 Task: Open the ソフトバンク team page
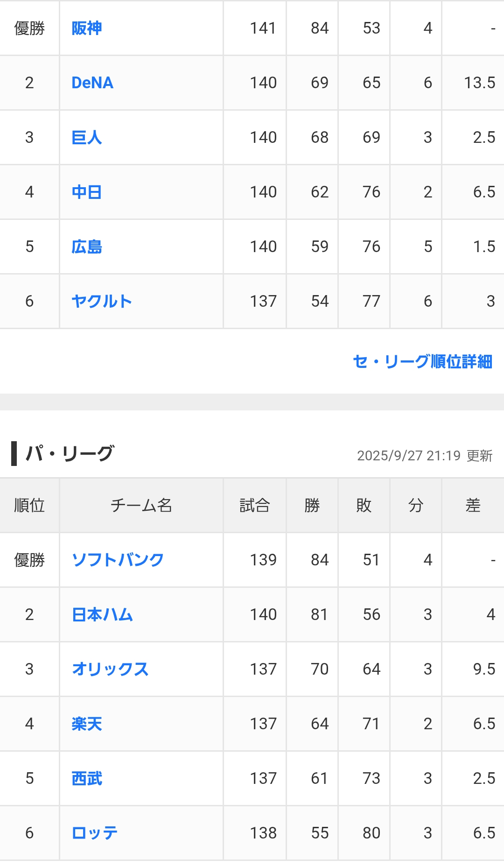point(118,560)
